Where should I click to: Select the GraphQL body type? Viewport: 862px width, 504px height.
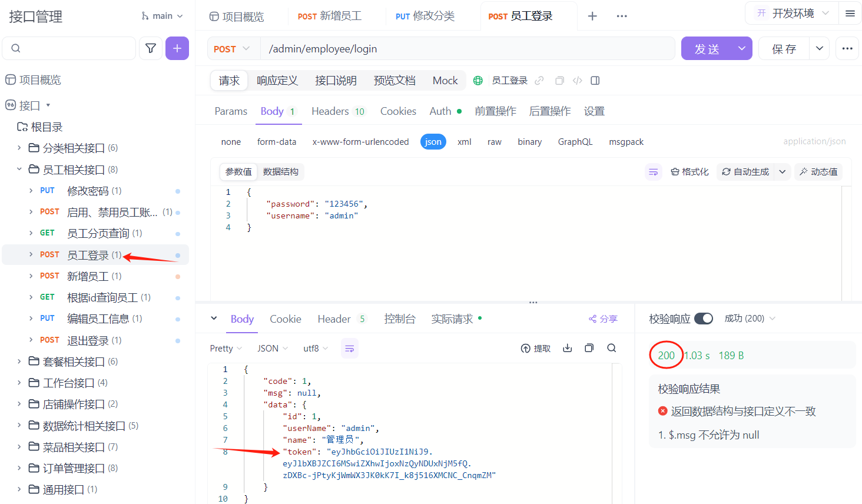click(x=575, y=142)
